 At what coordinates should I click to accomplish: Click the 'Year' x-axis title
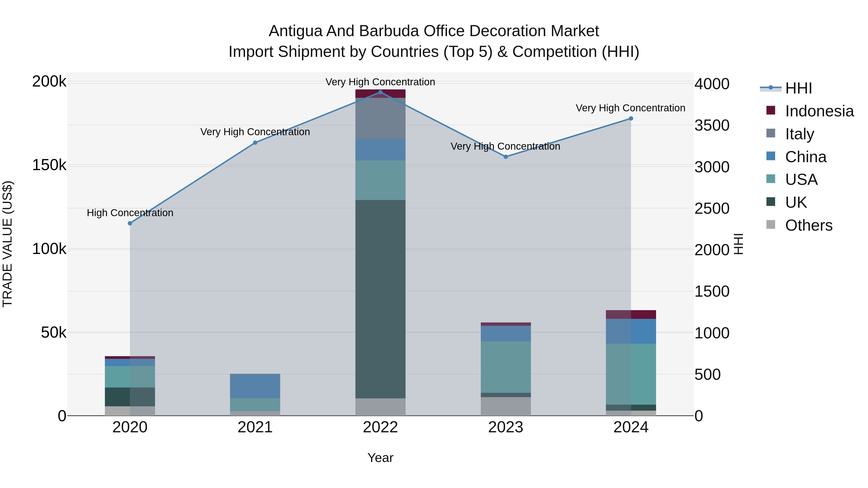pos(380,458)
